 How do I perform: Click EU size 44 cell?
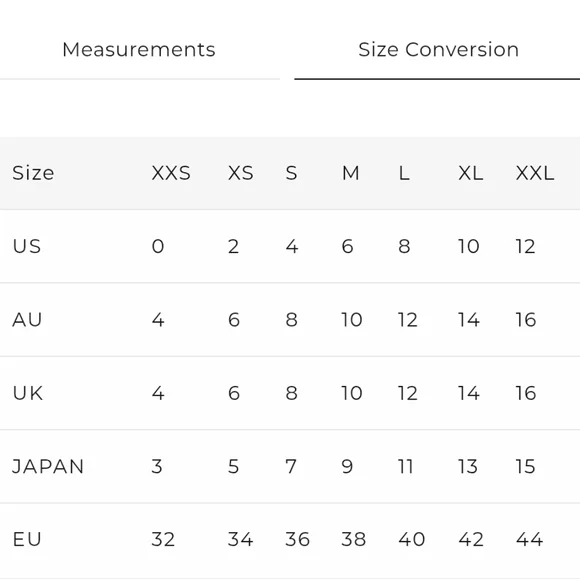(529, 539)
